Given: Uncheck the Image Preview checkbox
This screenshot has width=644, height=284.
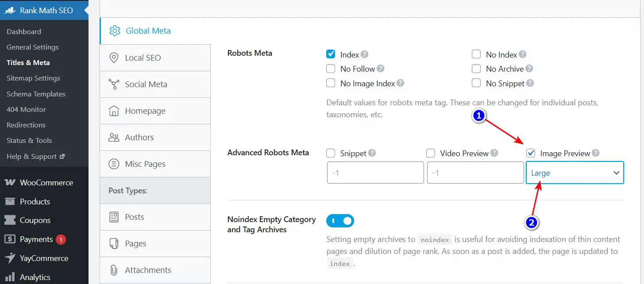Looking at the screenshot, I should point(530,153).
